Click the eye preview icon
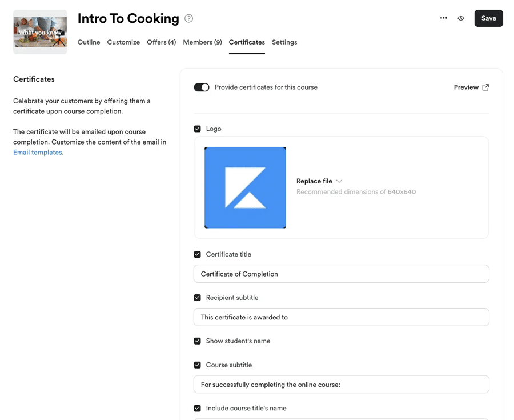 461,18
